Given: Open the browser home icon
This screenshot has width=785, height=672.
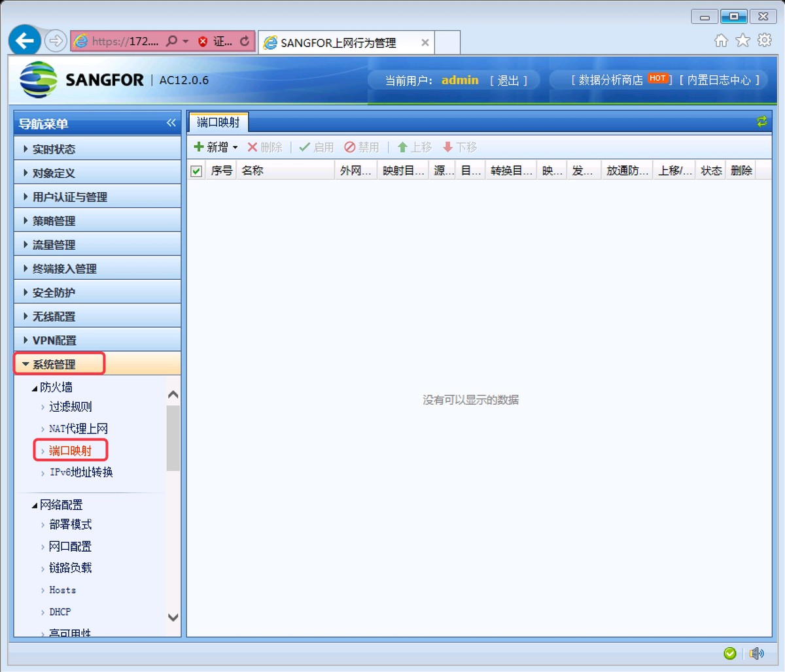Looking at the screenshot, I should click(721, 41).
